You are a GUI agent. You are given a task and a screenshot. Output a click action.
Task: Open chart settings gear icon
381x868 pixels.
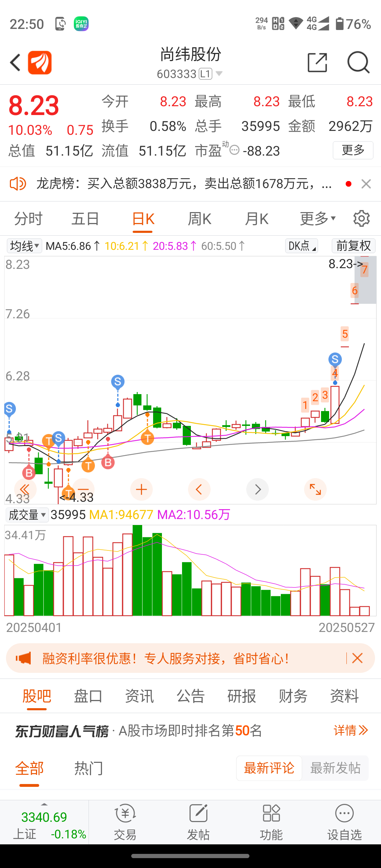(x=361, y=219)
